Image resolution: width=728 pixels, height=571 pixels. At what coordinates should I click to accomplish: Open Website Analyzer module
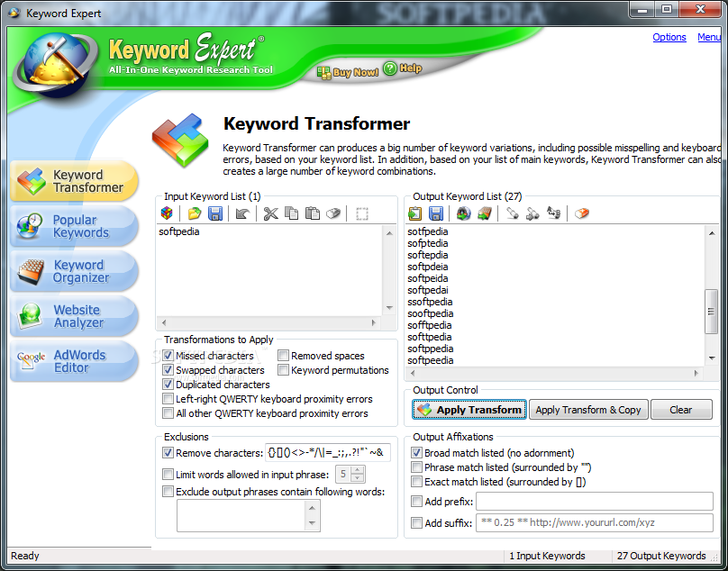74,316
